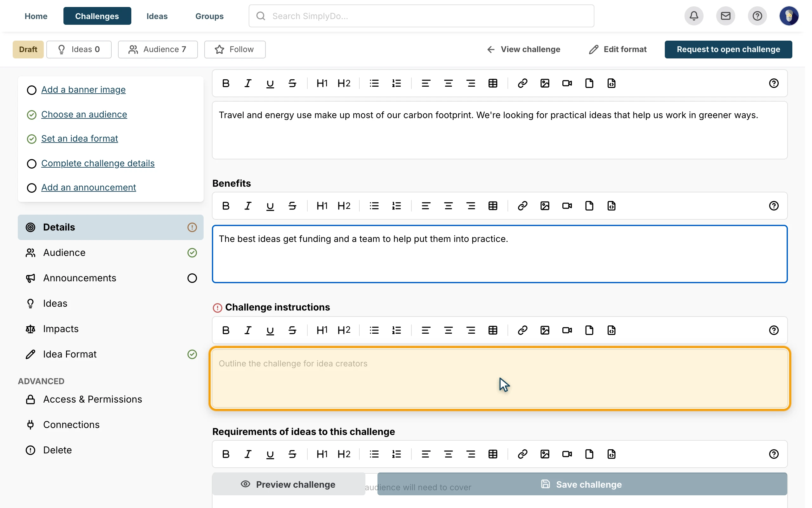Open the messages envelope icon
Viewport: 812px width, 508px height.
[x=725, y=16]
